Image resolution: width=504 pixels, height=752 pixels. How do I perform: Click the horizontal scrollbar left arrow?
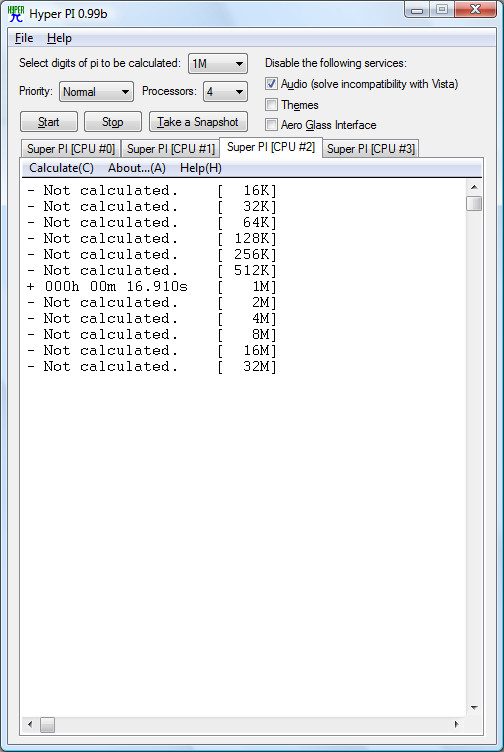[30, 724]
